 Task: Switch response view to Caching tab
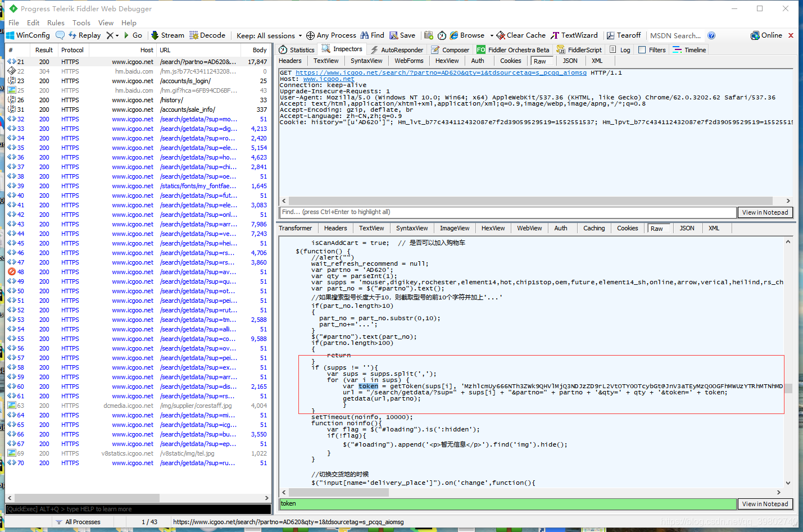pos(594,228)
